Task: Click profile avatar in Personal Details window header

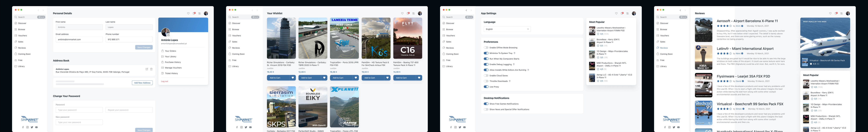Action: [206, 14]
